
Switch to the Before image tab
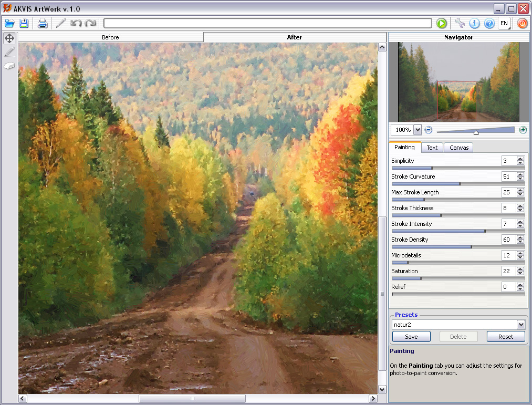click(x=110, y=37)
